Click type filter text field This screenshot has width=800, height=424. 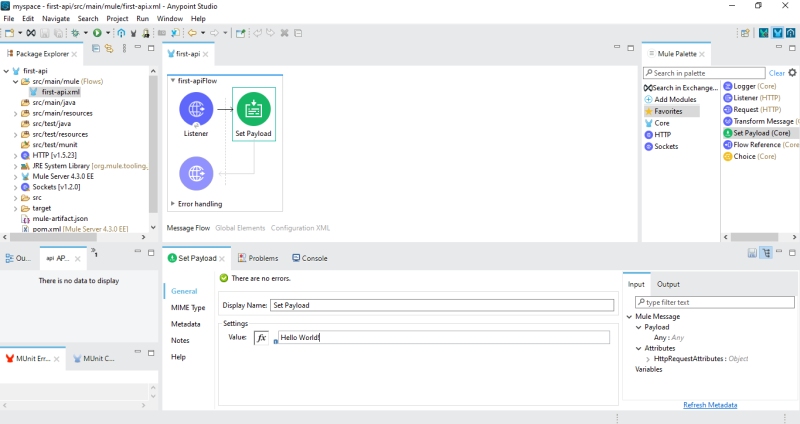click(715, 302)
